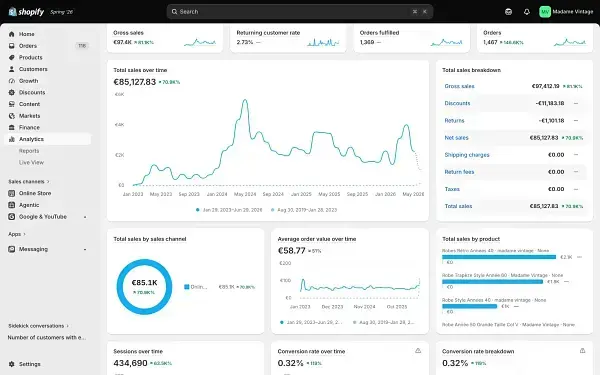
Task: Expand the Sidekick conversations section
Action: click(x=38, y=326)
